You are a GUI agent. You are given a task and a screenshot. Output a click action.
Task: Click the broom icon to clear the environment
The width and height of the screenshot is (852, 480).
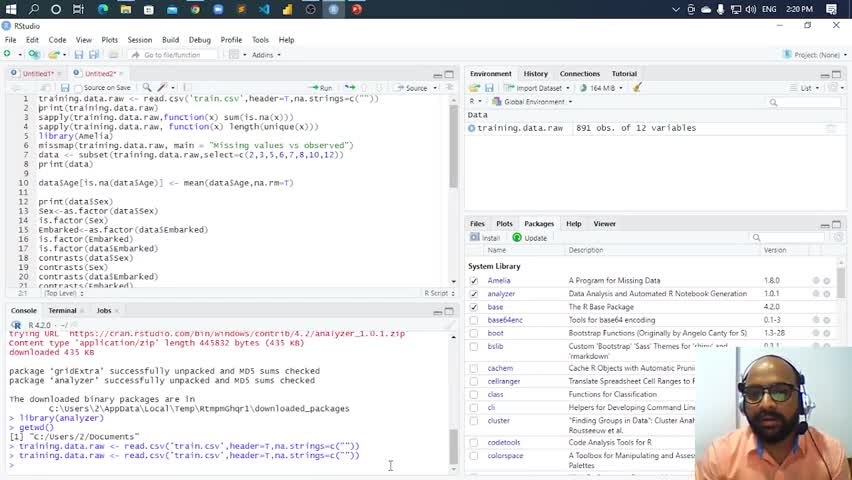coord(637,88)
